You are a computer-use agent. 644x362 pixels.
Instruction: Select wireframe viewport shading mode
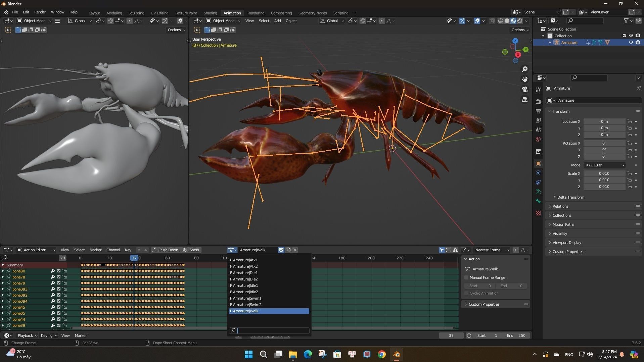point(500,21)
